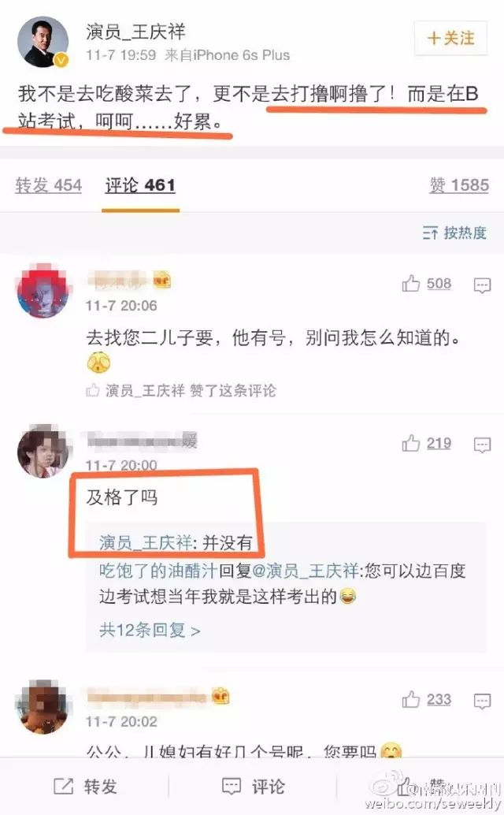Open 吃饱了的油醋汁 user link in reply
504x815 pixels.
(157, 571)
